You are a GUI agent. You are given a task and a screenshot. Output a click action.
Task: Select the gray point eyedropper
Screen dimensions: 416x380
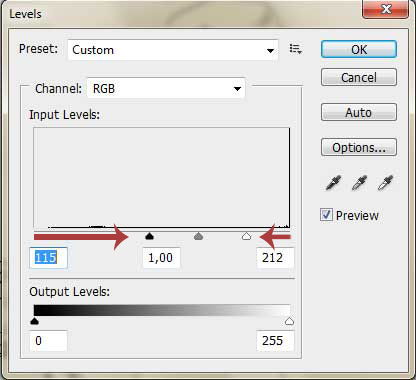click(x=359, y=183)
